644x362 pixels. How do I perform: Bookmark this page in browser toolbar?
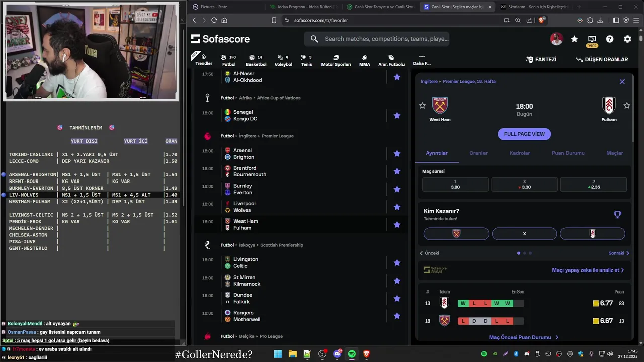tap(274, 20)
